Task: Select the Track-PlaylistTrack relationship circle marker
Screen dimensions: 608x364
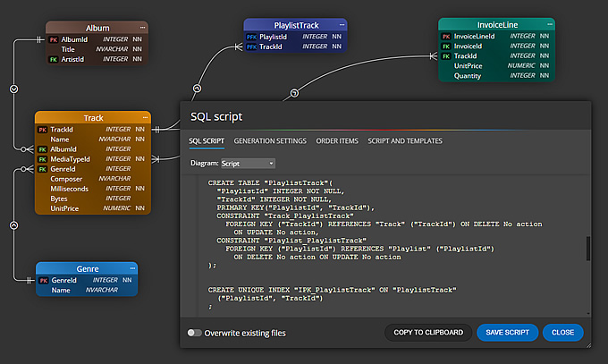Action: point(197,89)
